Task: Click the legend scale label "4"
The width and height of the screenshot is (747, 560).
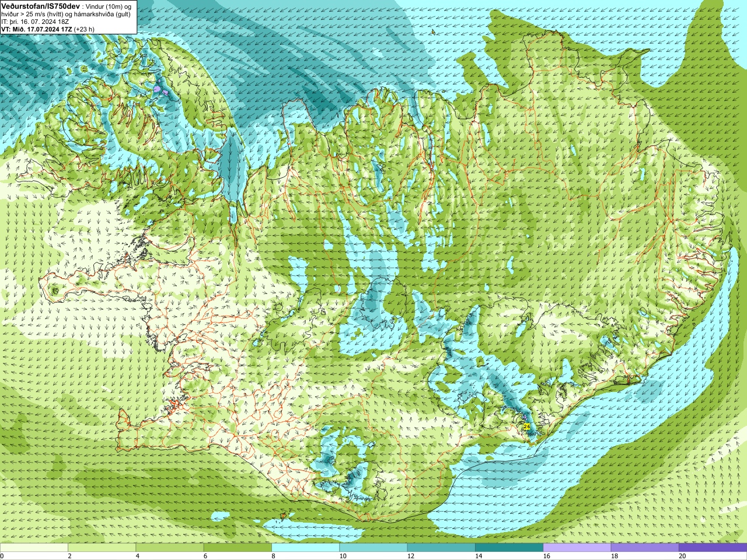Action: pyautogui.click(x=137, y=556)
